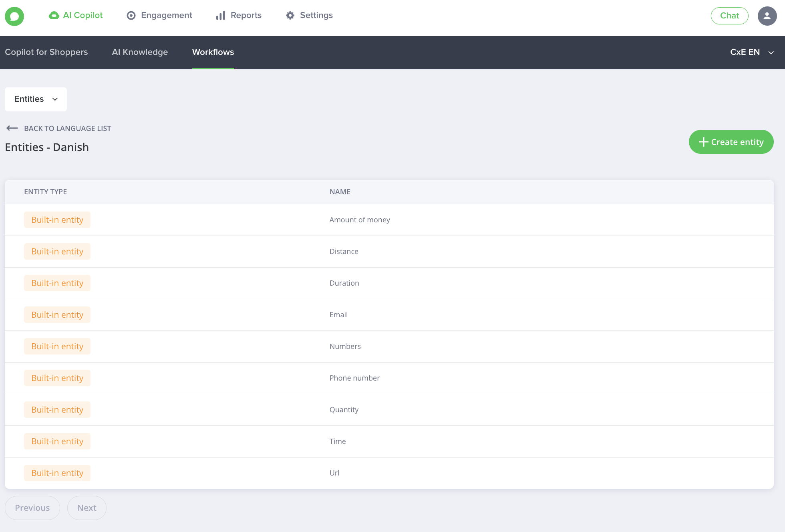Switch to AI Knowledge tab
Image resolution: width=785 pixels, height=532 pixels.
click(x=140, y=52)
